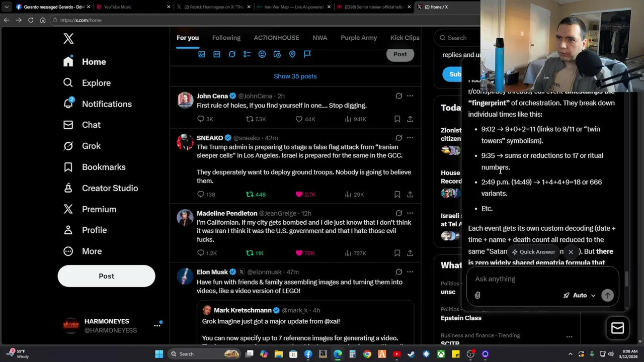Open the Windows Start menu
Viewport: 644px width, 362px height.
coord(159,354)
